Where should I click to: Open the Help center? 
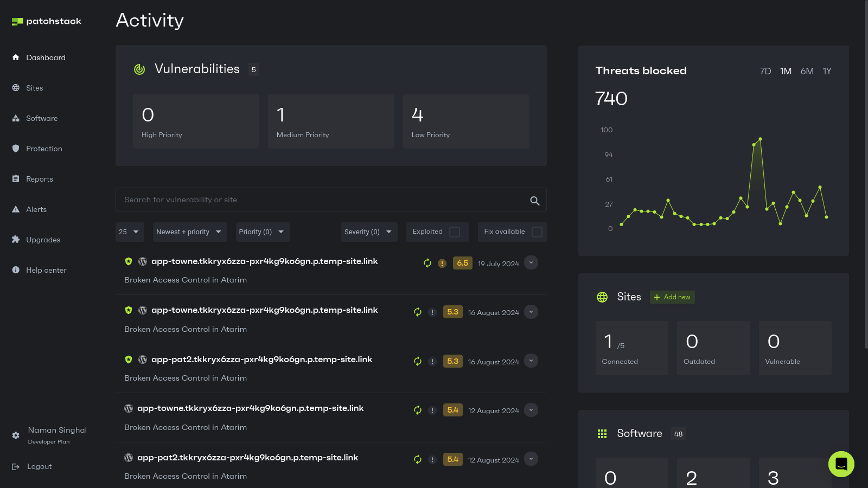pyautogui.click(x=46, y=270)
